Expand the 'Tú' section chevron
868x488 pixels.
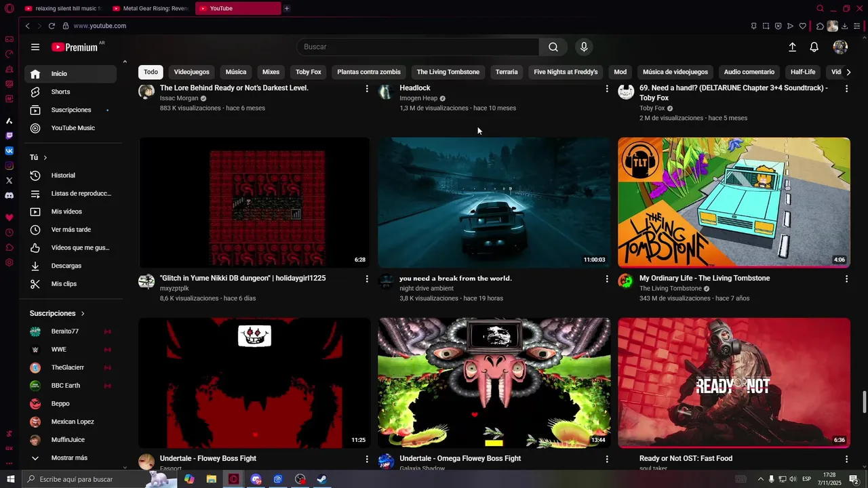[45, 157]
